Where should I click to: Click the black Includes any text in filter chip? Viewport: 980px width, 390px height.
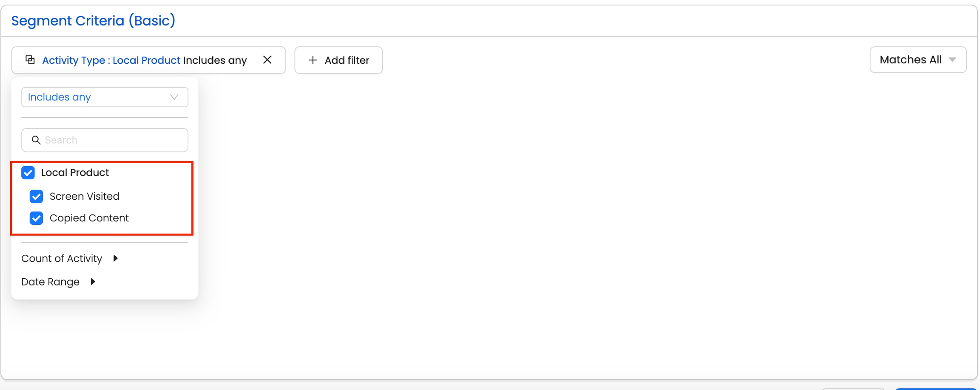215,60
